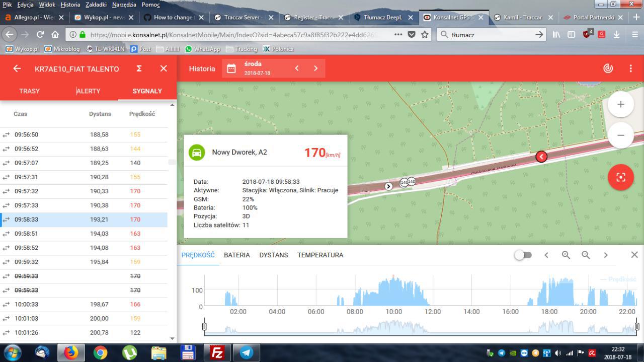Open the Narzędzia menu in Firefox
Screen dimensions: 644x362
pos(124,5)
